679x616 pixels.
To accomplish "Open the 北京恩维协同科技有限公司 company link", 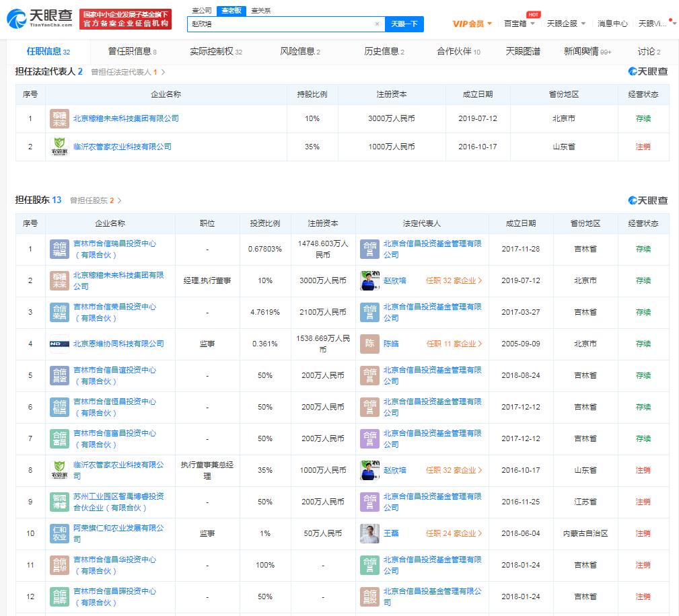I will pyautogui.click(x=118, y=344).
